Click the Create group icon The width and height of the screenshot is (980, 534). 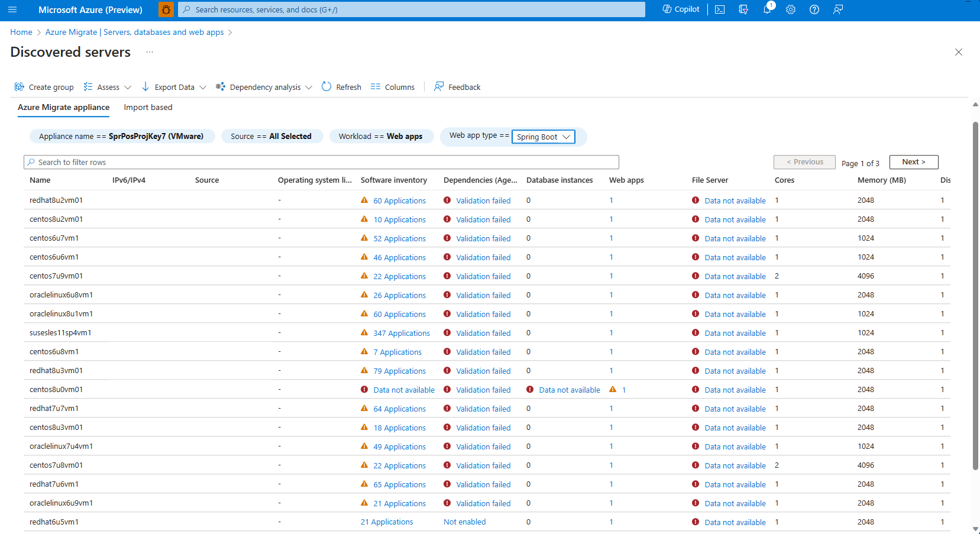click(20, 86)
